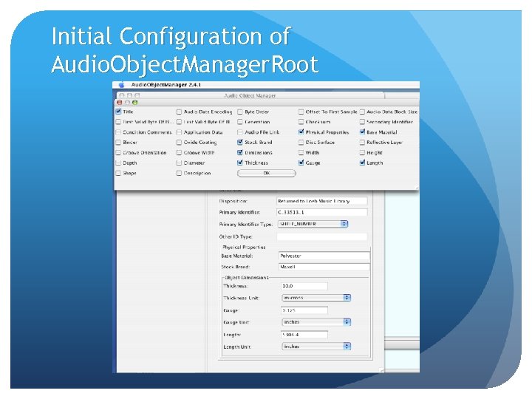532x399 pixels.
Task: Check the Checksum checkbox
Action: point(301,122)
